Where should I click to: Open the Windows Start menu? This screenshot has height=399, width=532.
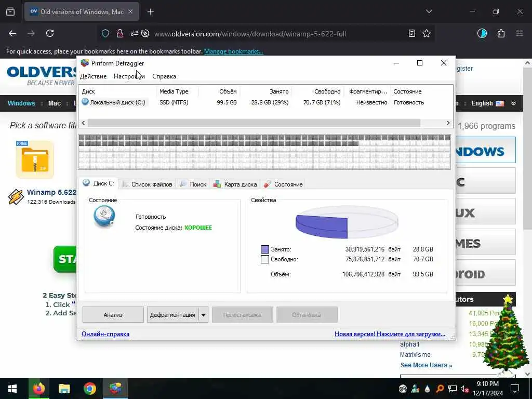(x=12, y=389)
